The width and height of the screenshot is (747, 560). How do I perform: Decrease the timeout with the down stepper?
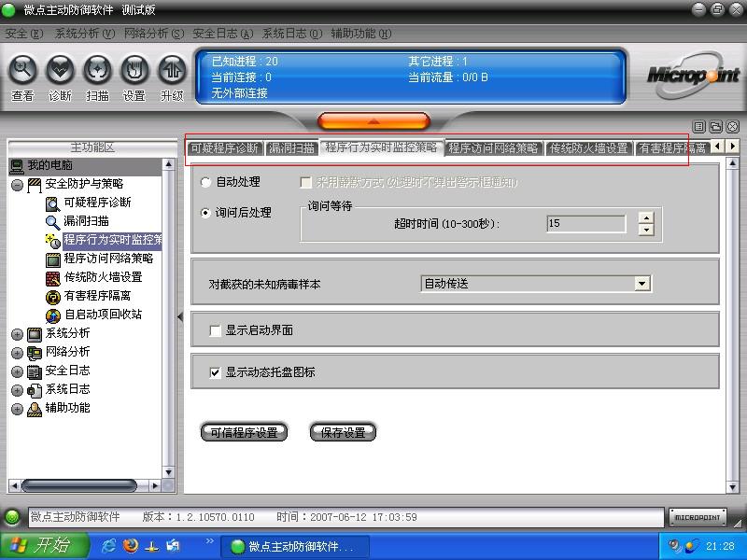click(x=646, y=230)
